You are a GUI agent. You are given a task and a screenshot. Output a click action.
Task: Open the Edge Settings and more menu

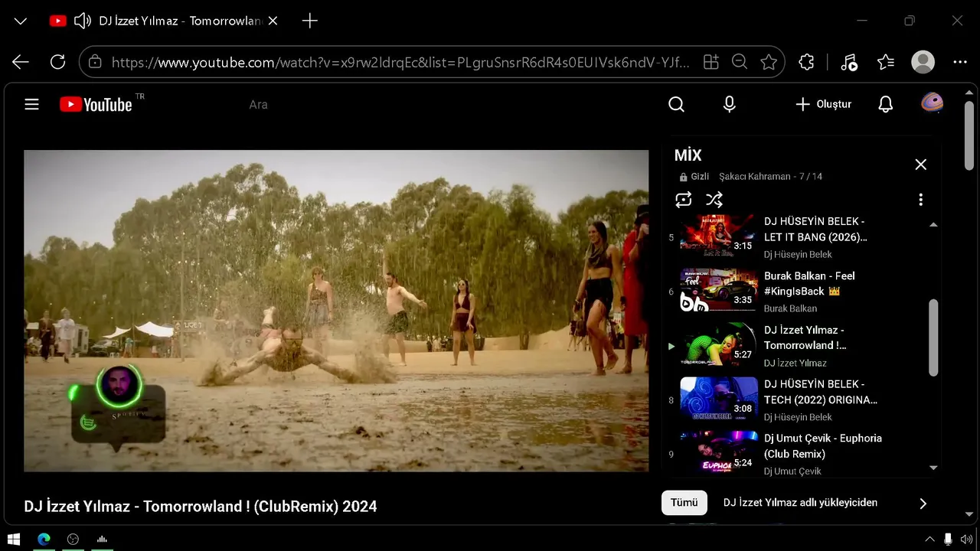point(960,62)
